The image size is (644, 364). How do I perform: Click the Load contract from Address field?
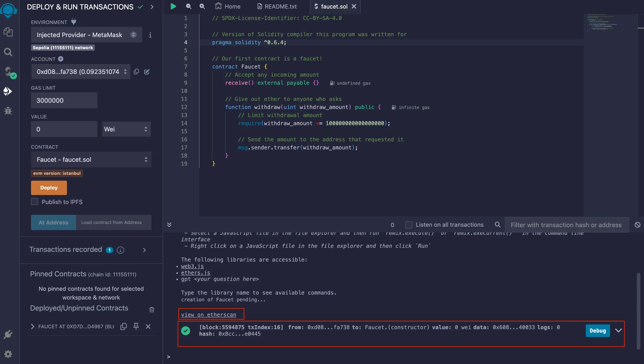click(113, 222)
